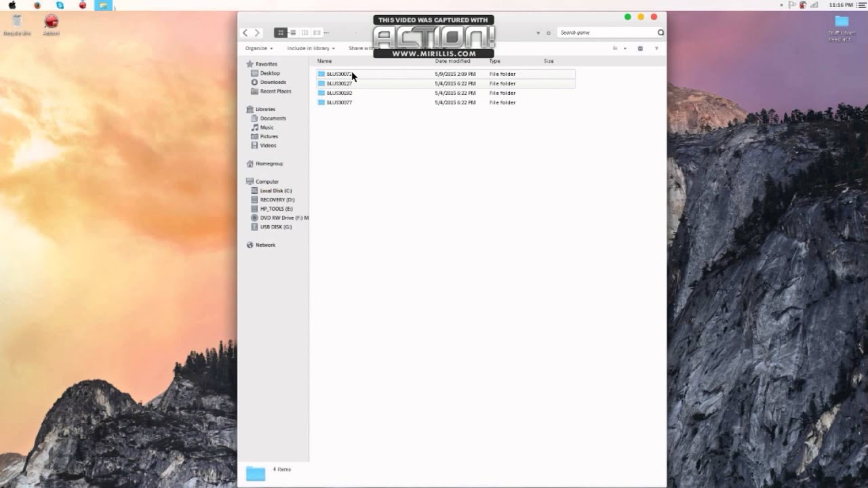Go forward with the right arrow button
Viewport: 868px width, 488px height.
click(257, 33)
